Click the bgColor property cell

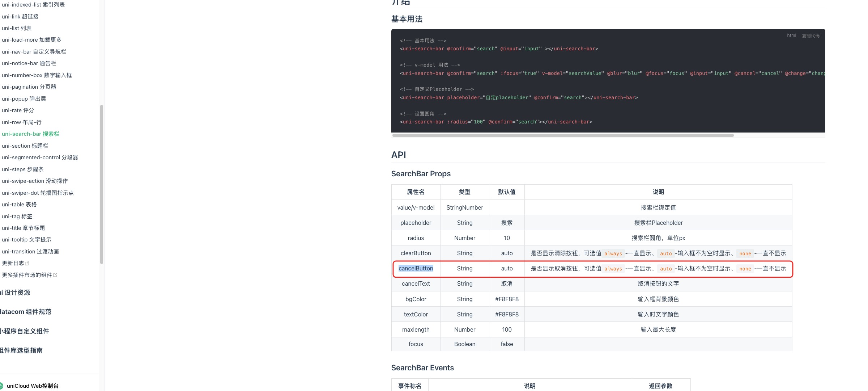tap(416, 299)
